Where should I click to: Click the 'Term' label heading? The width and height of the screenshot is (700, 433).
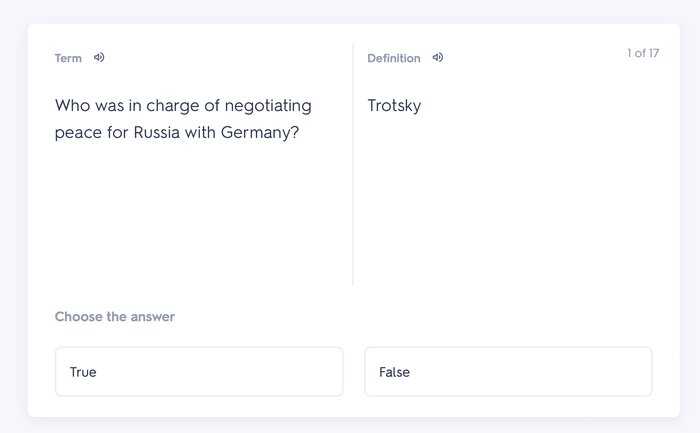pyautogui.click(x=68, y=58)
